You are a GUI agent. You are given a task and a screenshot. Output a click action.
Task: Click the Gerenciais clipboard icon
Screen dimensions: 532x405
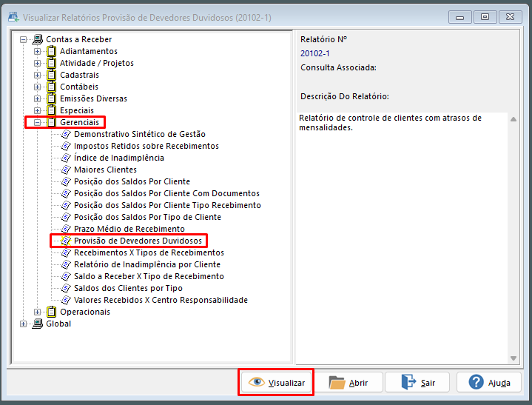coord(52,122)
